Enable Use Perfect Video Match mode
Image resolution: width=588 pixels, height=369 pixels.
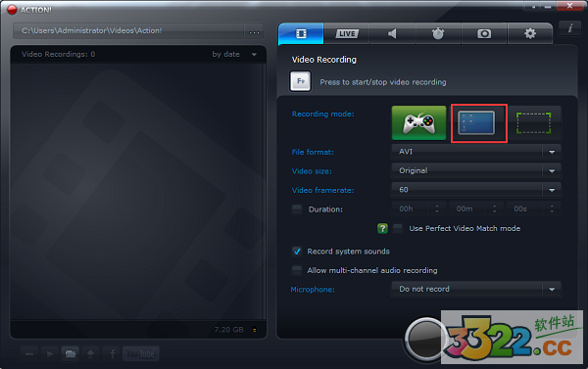(x=398, y=228)
